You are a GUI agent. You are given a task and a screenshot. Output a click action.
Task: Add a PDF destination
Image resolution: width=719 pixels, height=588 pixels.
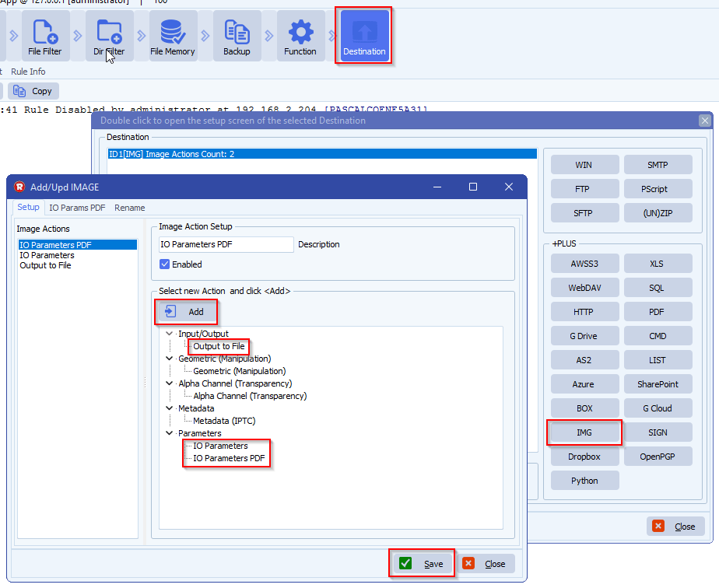pyautogui.click(x=658, y=312)
